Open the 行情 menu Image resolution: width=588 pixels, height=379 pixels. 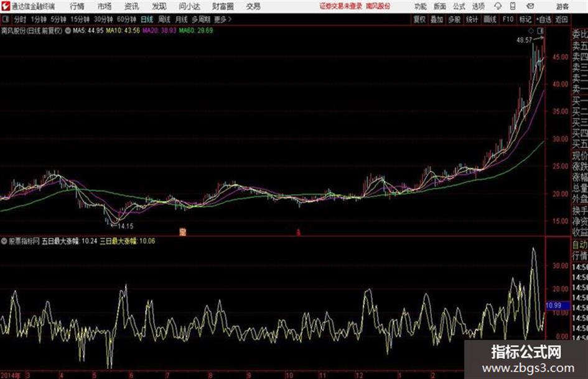[77, 6]
